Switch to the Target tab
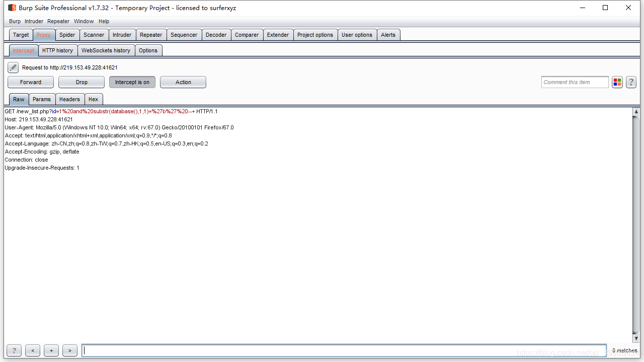The width and height of the screenshot is (644, 362). [x=21, y=35]
